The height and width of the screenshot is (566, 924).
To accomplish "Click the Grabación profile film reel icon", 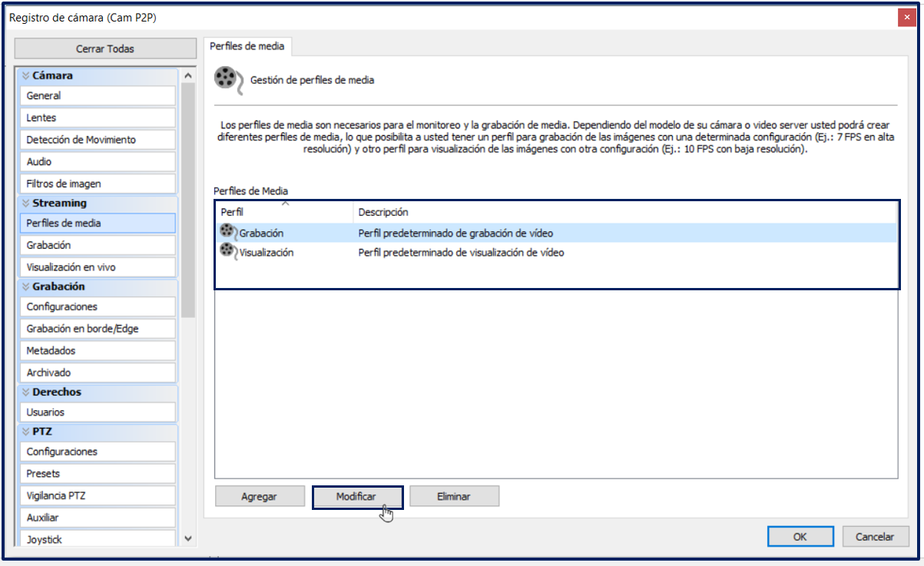I will click(229, 231).
